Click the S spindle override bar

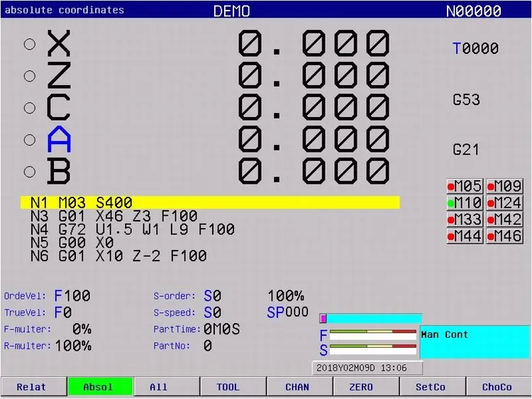tap(372, 346)
